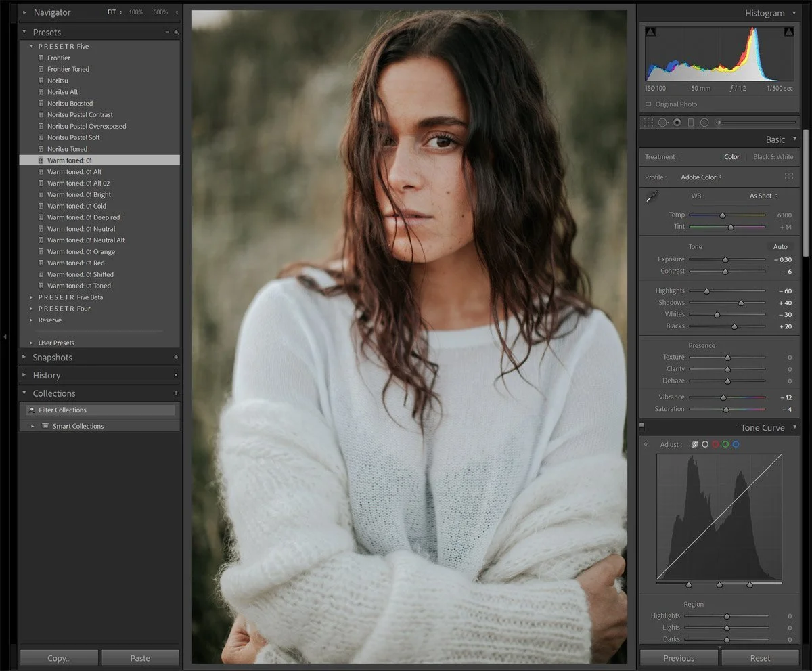Select the Crop Overlay tool
812x671 pixels.
(647, 122)
